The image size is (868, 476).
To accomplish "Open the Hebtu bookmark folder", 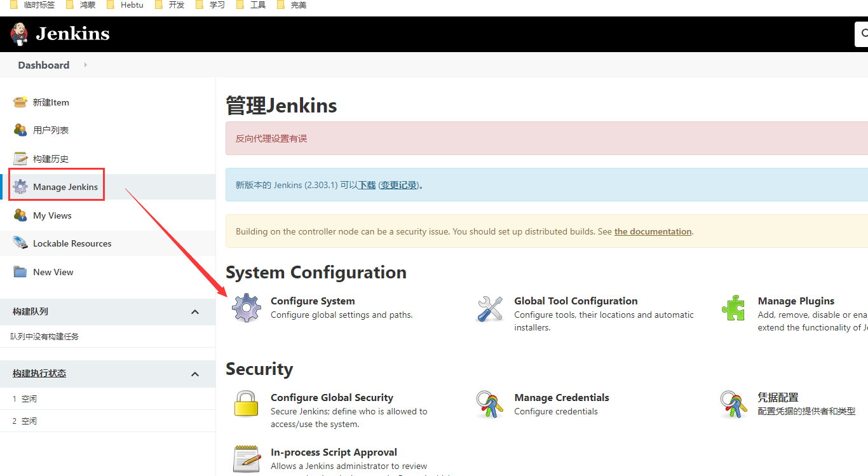I will [x=125, y=4].
